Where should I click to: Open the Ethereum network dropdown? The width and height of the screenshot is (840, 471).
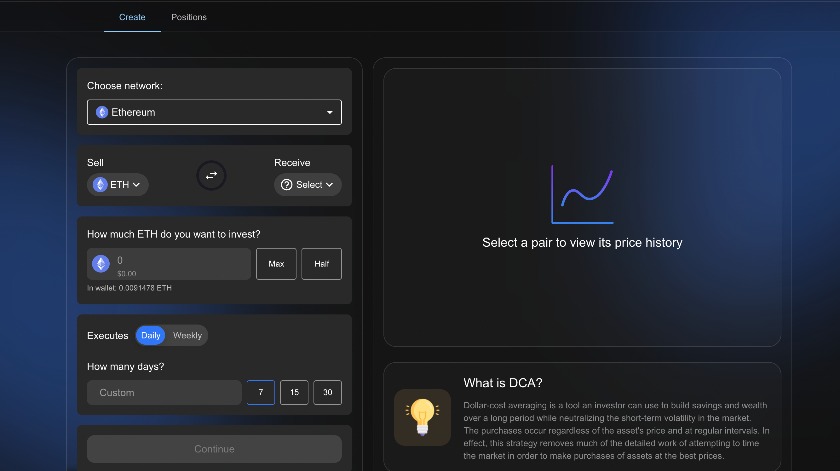click(x=214, y=112)
